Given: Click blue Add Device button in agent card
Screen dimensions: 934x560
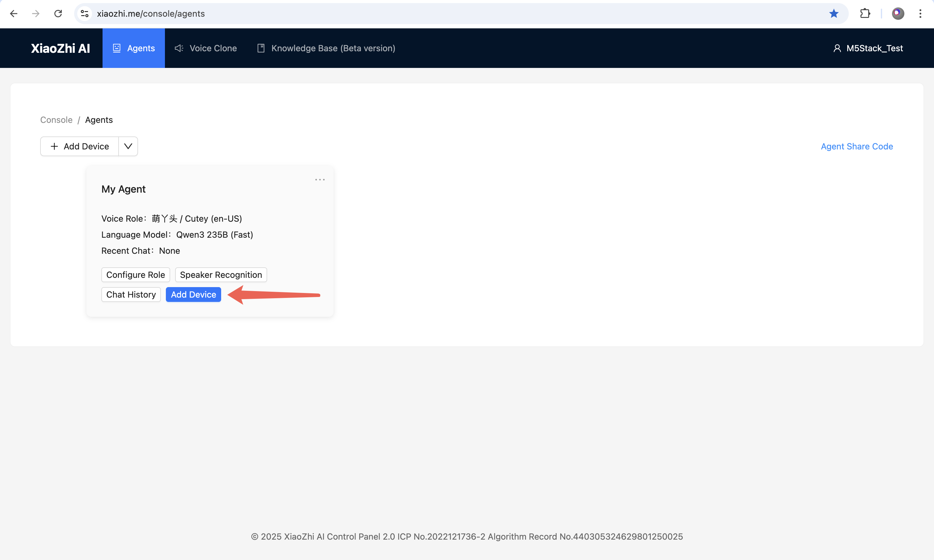Looking at the screenshot, I should 193,295.
